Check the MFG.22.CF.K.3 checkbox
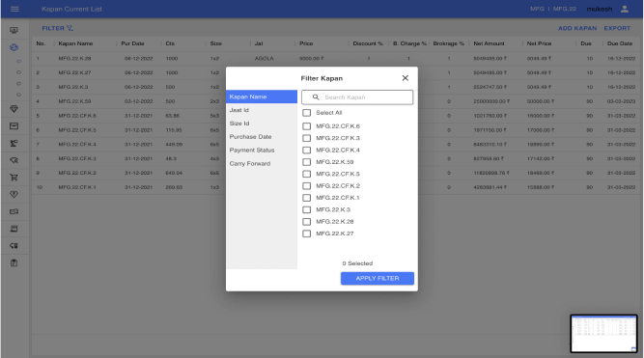644x358 pixels. (x=306, y=138)
